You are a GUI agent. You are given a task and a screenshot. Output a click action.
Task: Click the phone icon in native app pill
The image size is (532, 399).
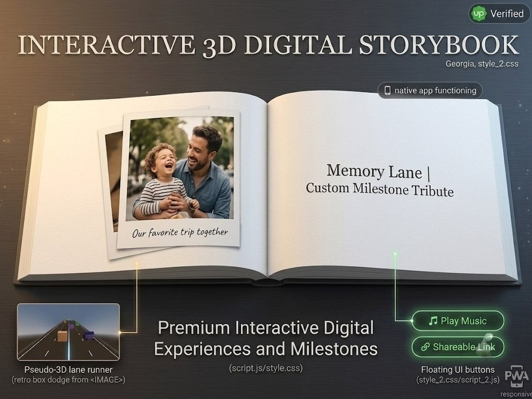click(x=387, y=90)
